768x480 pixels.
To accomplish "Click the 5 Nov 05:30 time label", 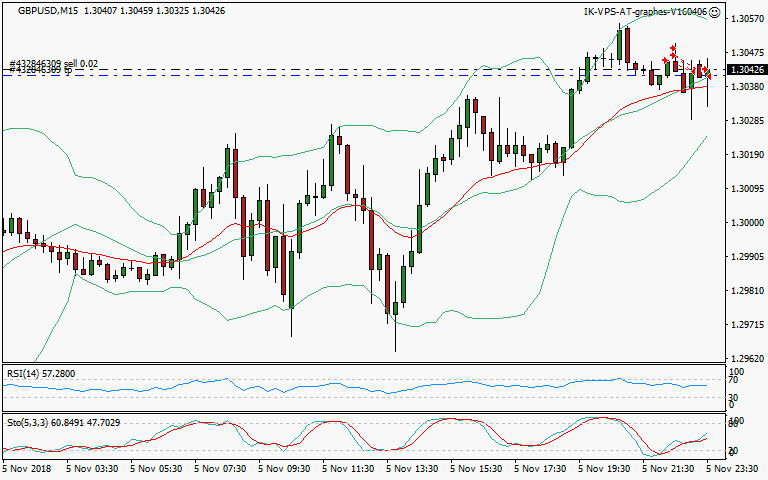I will point(156,469).
